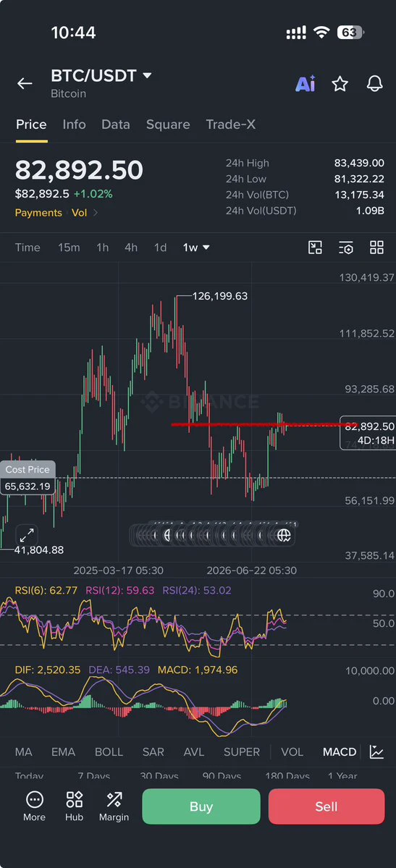Tap the green Buy button
396x868 pixels.
point(201,806)
